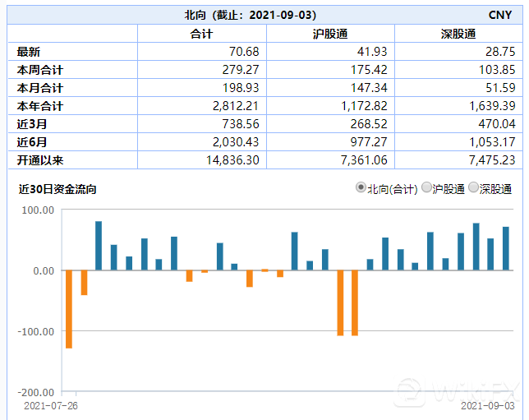
Task: Select the 近6月 row label
Action: coord(30,142)
